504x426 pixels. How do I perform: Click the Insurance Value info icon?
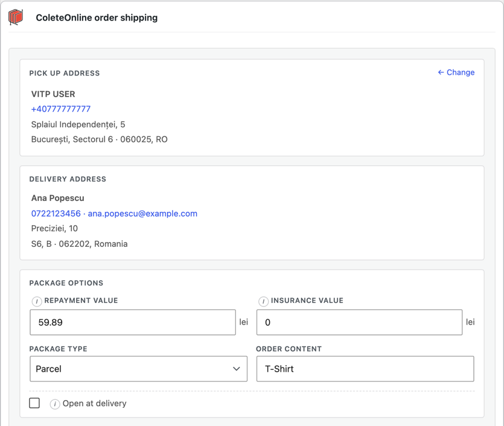tap(263, 301)
